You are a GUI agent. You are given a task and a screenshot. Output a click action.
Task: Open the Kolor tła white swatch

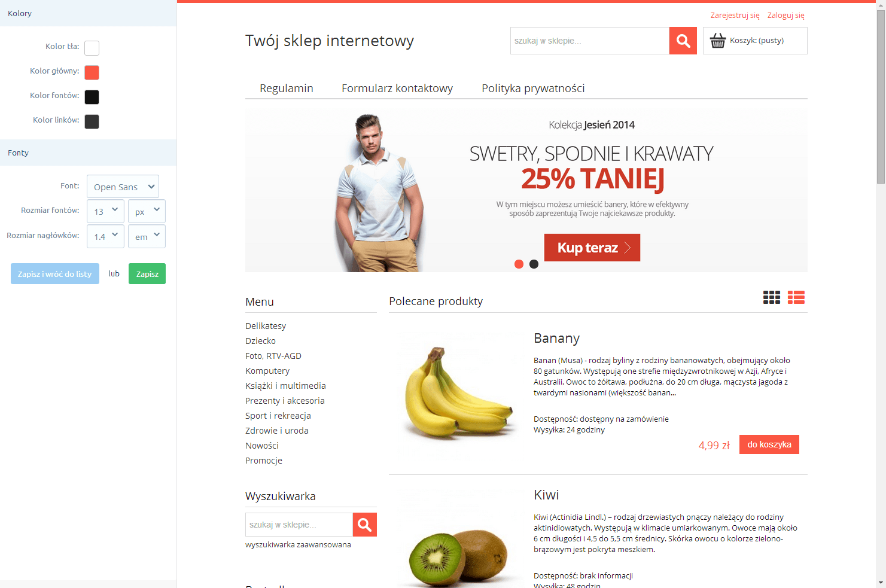point(92,48)
